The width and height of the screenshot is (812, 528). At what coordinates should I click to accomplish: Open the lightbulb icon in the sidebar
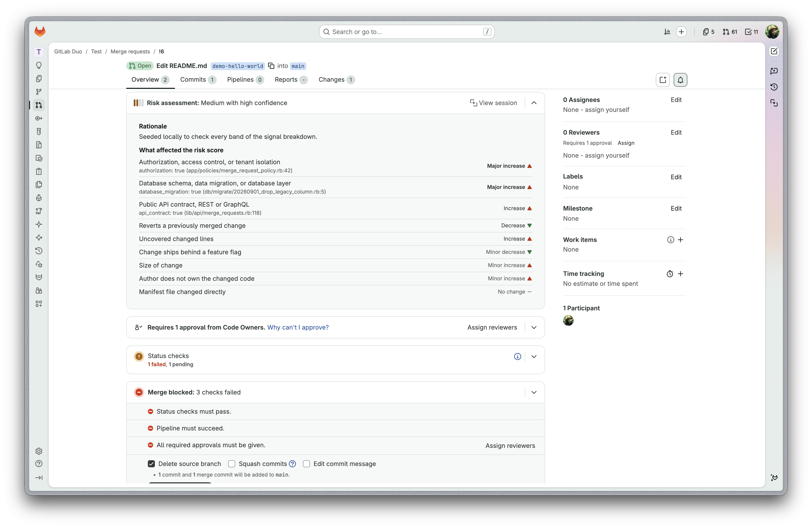click(x=39, y=65)
